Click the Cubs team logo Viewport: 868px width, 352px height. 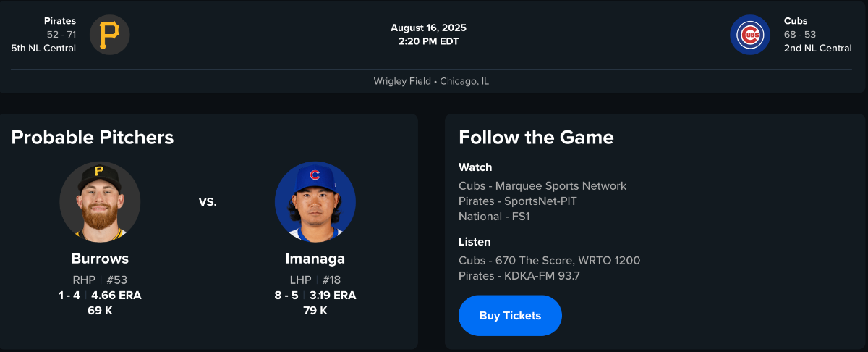[x=750, y=35]
